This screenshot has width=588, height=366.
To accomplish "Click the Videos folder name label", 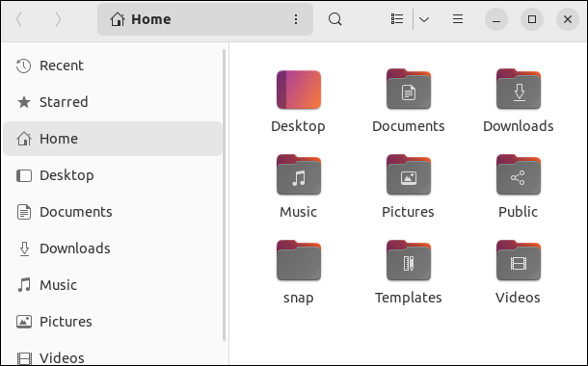I will click(518, 298).
